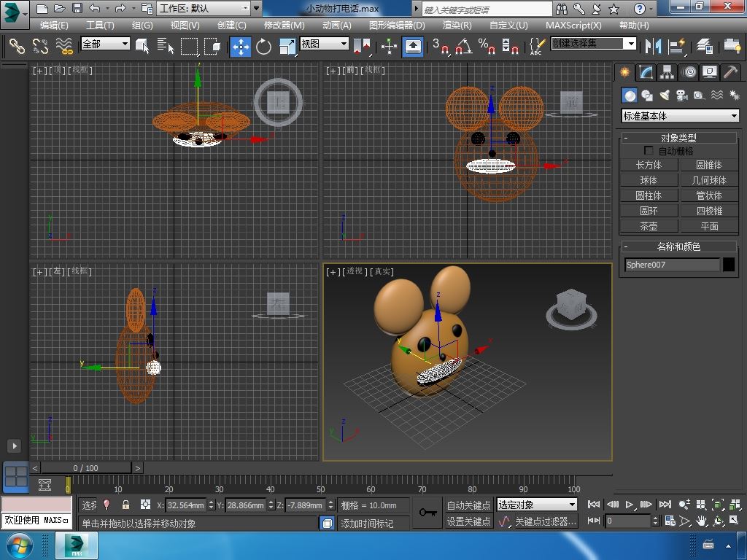Open the Windows Start button
747x560 pixels.
tap(19, 545)
